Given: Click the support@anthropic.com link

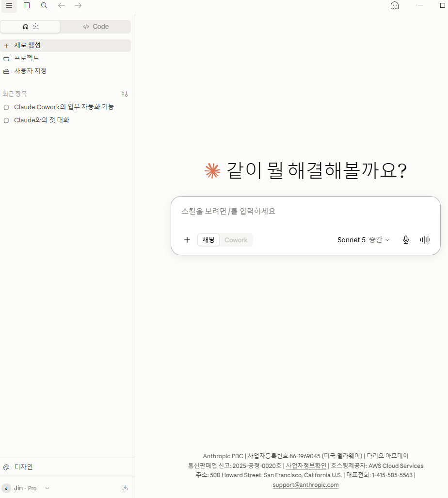Looking at the screenshot, I should tap(305, 485).
